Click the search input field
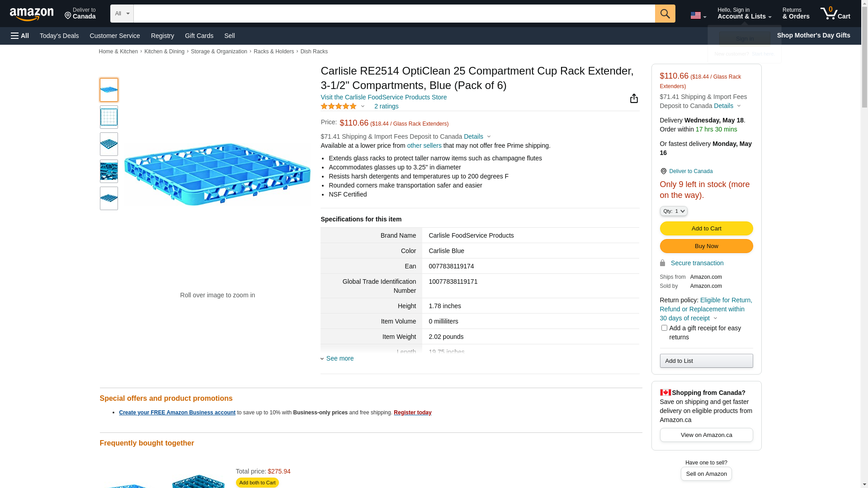The height and width of the screenshot is (488, 868). [x=394, y=14]
